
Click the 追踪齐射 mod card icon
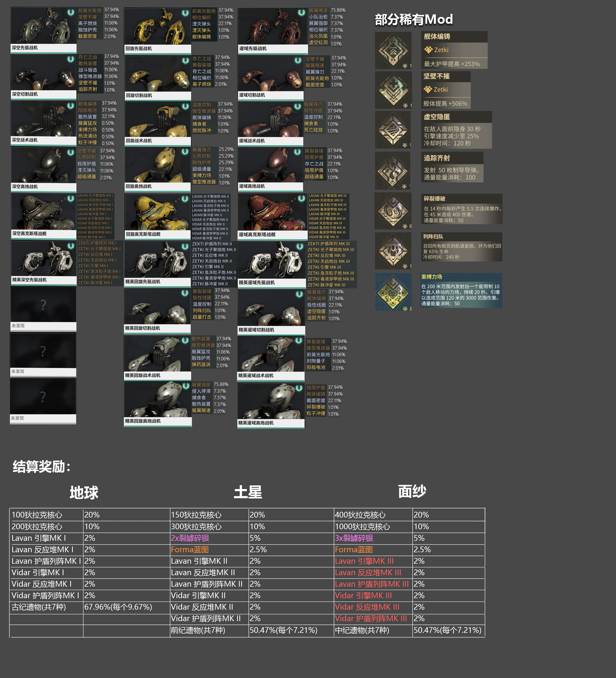(392, 171)
